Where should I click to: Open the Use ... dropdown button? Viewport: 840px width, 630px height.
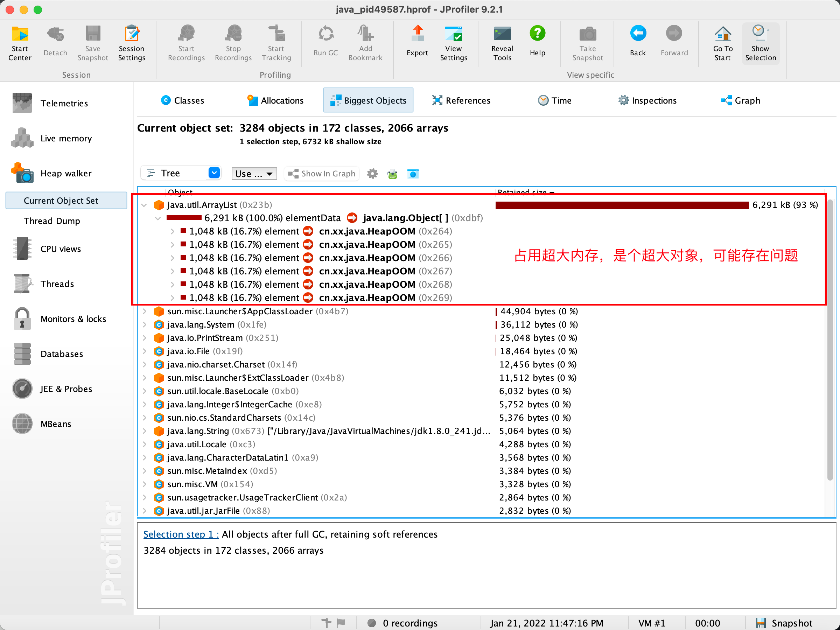tap(254, 174)
